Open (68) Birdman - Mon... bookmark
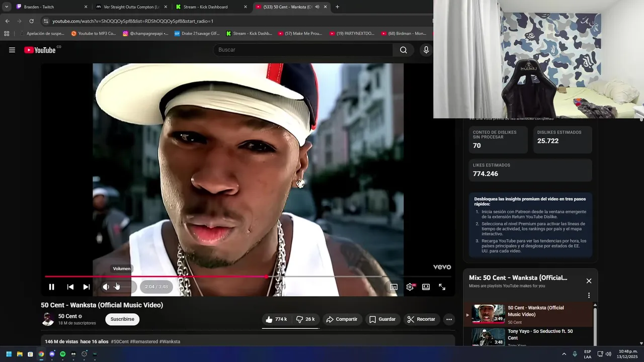 point(404,34)
